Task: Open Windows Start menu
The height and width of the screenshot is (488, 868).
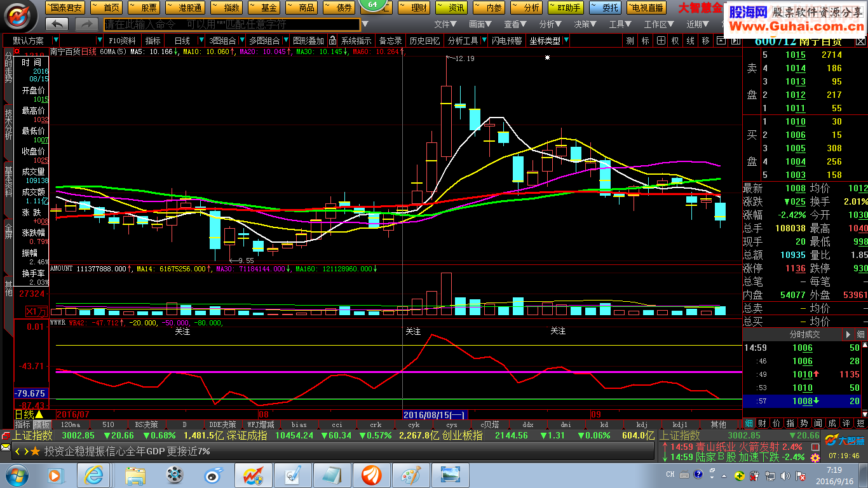Action: click(x=16, y=475)
